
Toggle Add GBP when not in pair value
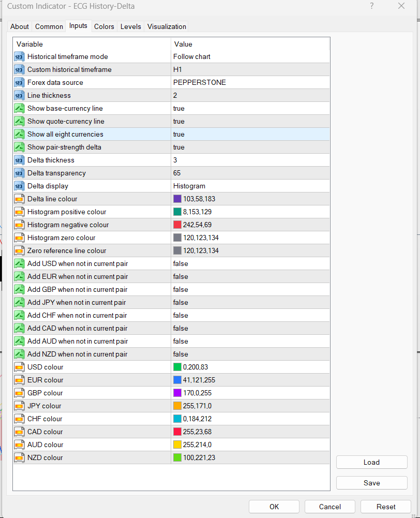click(x=250, y=289)
